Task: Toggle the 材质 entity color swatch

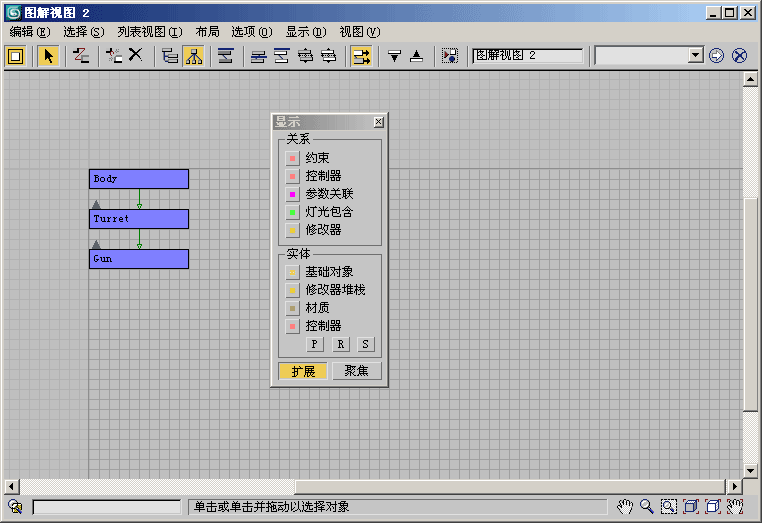Action: point(293,308)
